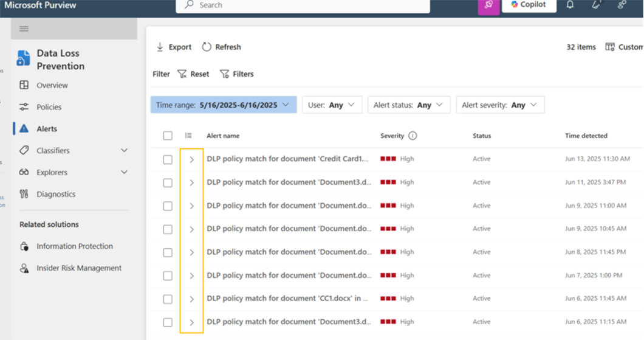Click the group list icon in table header
Screen dimensions: 644x340
pos(188,135)
